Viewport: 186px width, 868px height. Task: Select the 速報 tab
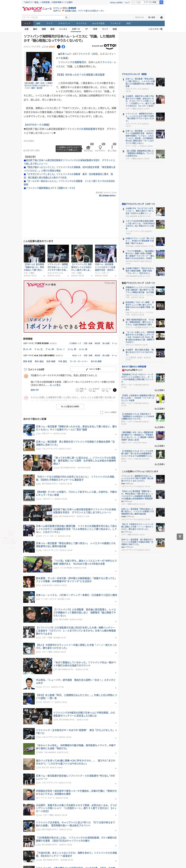(38, 23)
